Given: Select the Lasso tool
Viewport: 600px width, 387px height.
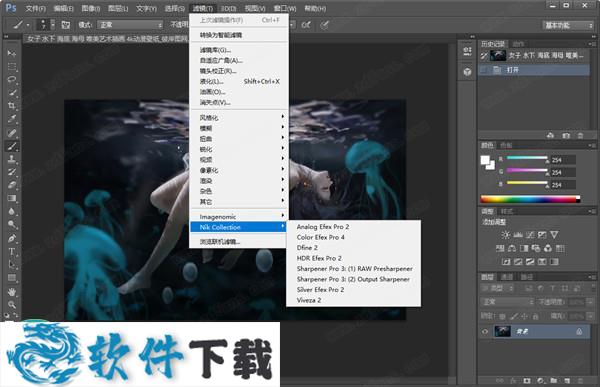Looking at the screenshot, I should click(11, 80).
